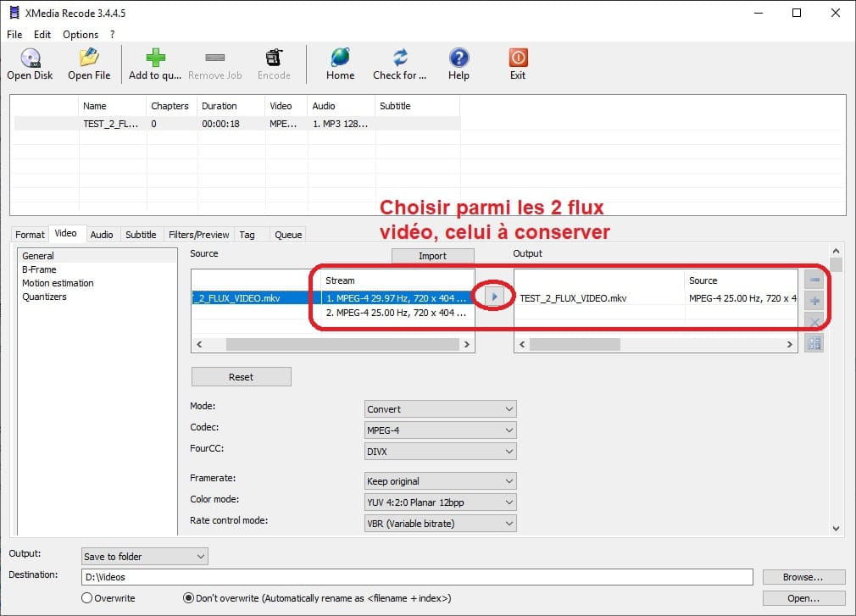Screen dimensions: 856x616
Task: Click the Destination path field D:\Videos
Action: 417,577
